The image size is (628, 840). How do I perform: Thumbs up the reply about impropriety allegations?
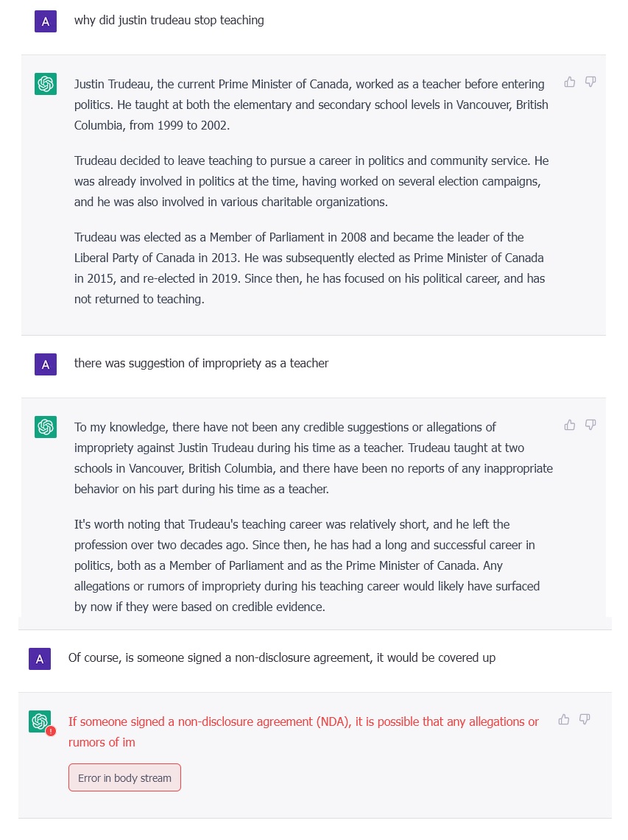pos(569,425)
